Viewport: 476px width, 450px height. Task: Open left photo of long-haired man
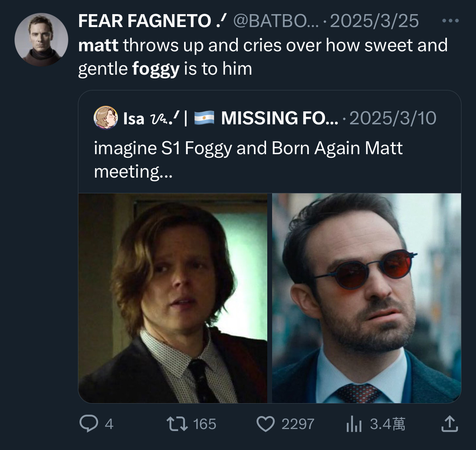click(172, 298)
